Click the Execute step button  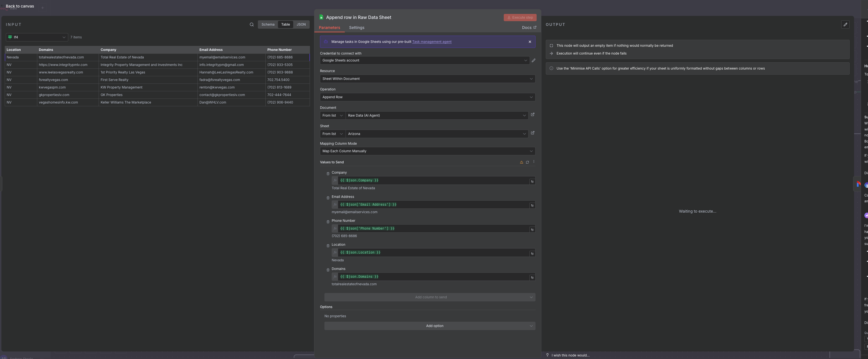(520, 18)
